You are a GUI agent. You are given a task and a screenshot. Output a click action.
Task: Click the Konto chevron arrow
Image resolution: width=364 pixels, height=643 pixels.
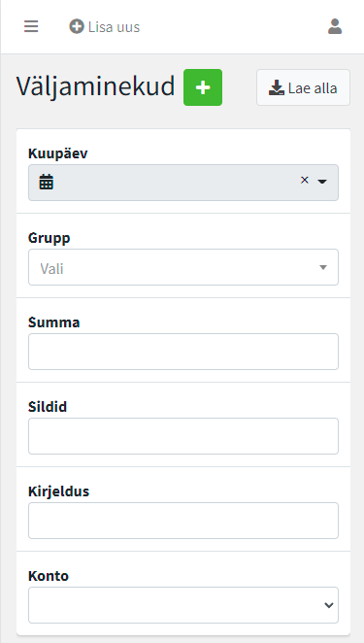coord(329,605)
